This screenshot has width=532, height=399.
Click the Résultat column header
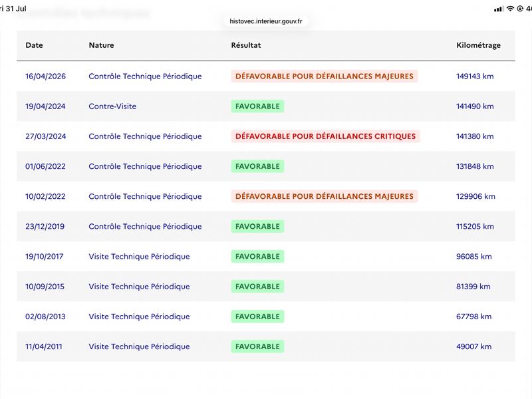coord(245,45)
